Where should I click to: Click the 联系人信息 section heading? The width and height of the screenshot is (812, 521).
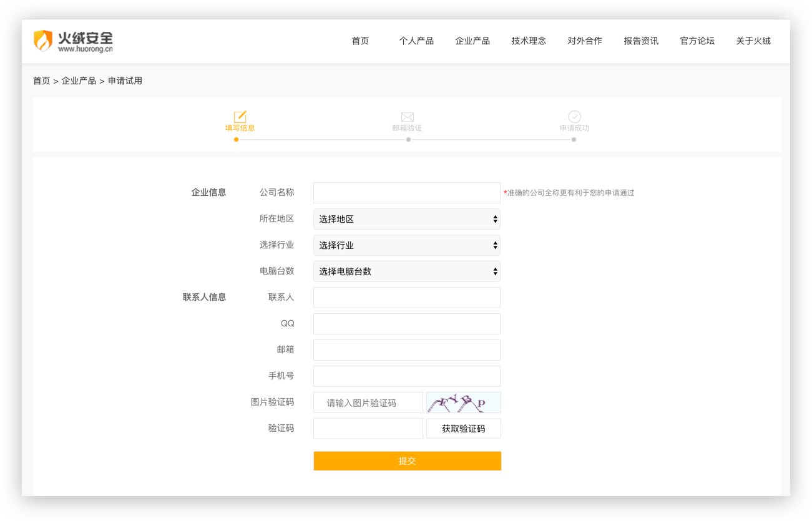(x=204, y=298)
